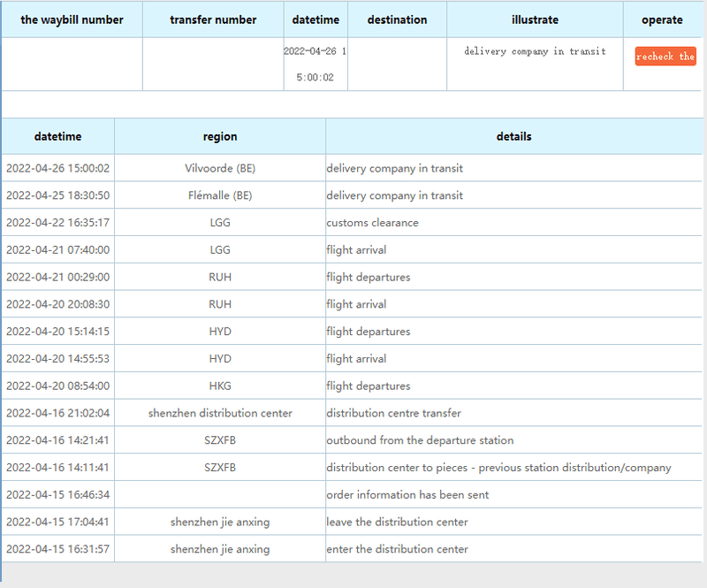
Task: Select summary status 'delivery company in transit'
Action: click(x=535, y=51)
